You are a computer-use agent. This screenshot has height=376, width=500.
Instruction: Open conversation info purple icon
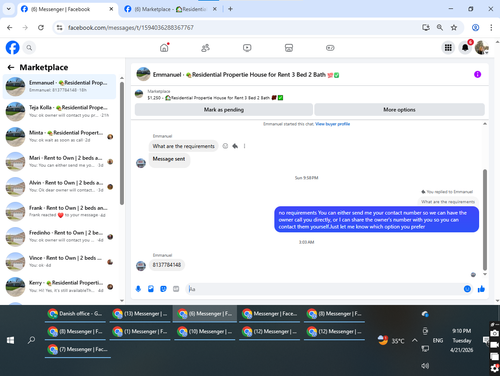(477, 74)
